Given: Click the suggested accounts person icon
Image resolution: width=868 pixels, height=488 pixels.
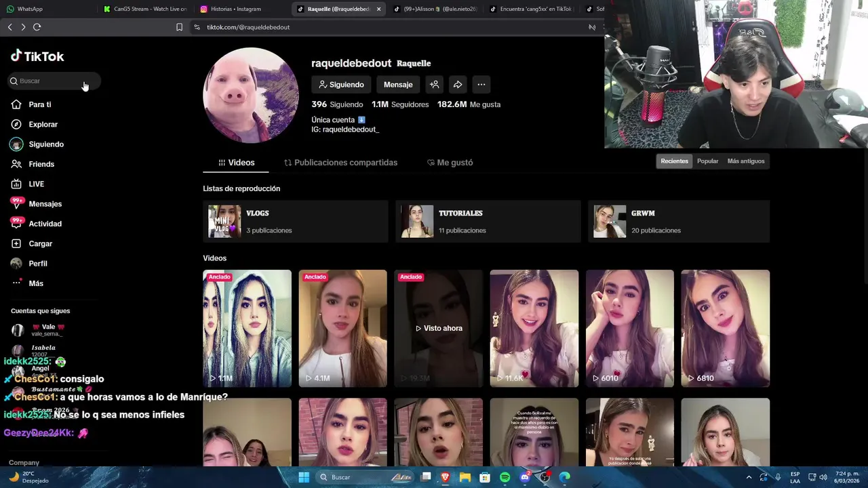Looking at the screenshot, I should coord(434,85).
